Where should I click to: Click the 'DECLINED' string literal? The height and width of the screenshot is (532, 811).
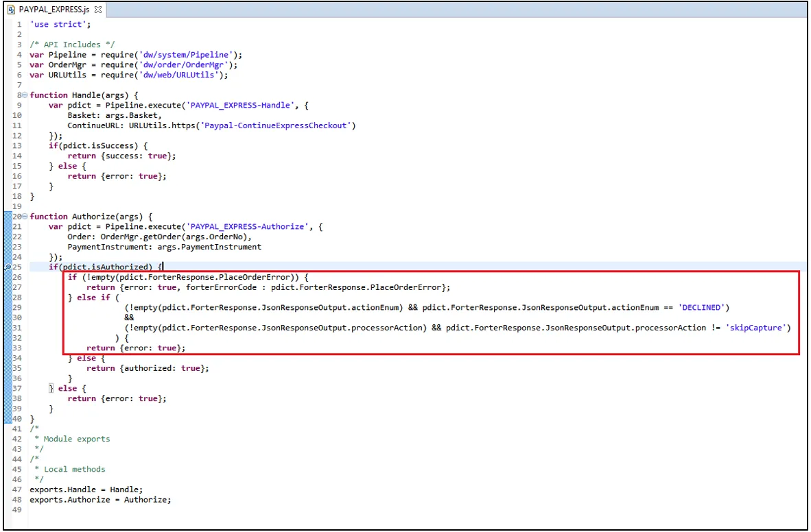click(701, 308)
